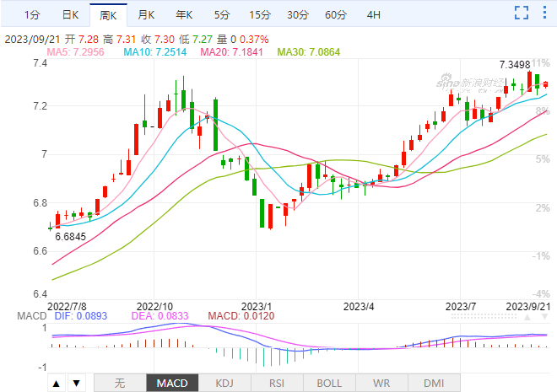
Task: Click the down triangle below the chart
Action: 76,383
